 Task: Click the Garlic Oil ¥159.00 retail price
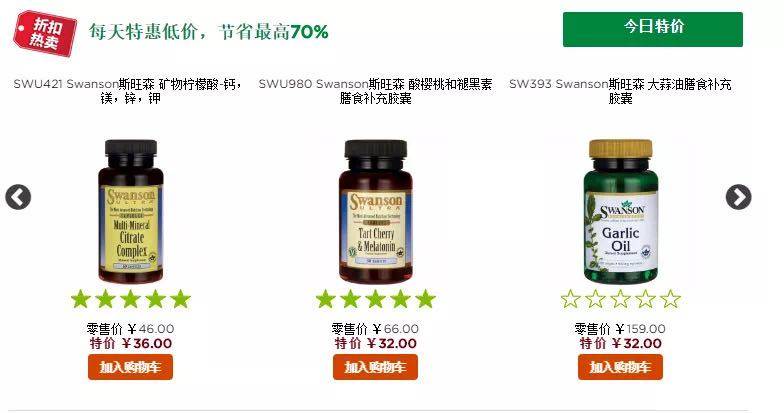[640, 329]
